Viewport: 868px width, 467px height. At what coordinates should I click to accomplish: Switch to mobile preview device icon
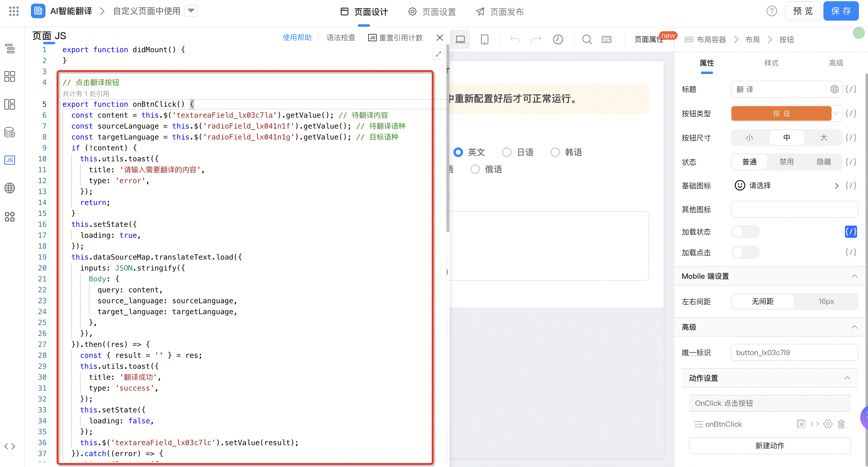pos(485,39)
